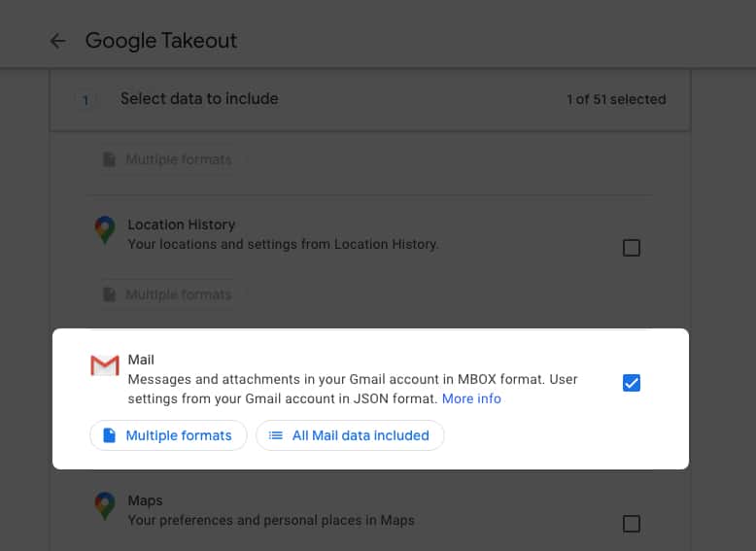Viewport: 756px width, 551px height.
Task: Click the dimmed Multiple formats button above Location History
Action: coord(168,159)
